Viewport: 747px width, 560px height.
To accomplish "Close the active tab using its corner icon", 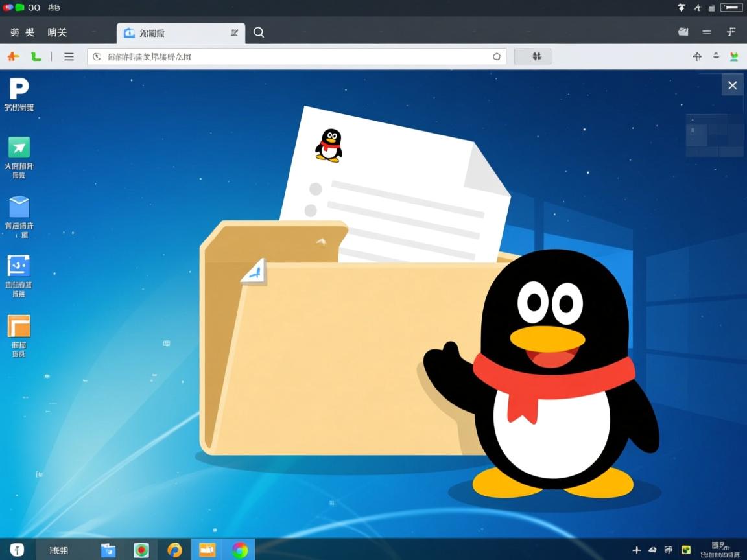I will [234, 32].
